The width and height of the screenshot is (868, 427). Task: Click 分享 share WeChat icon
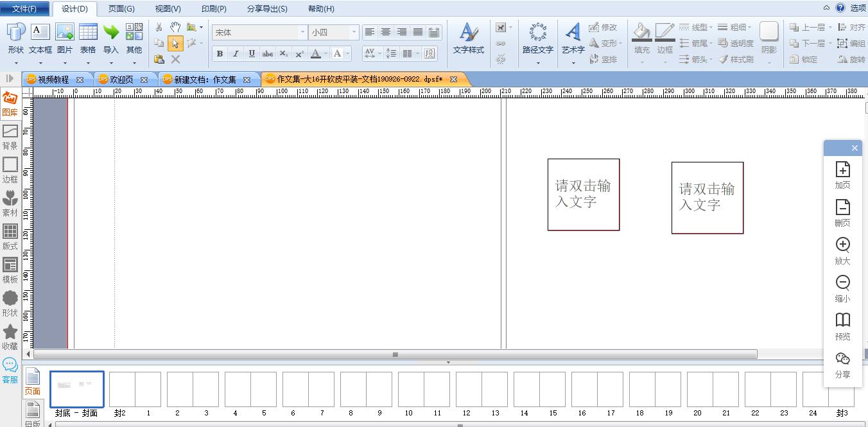pos(842,358)
